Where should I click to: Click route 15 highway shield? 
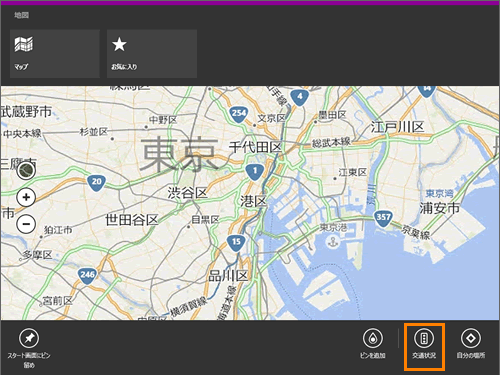(236, 242)
